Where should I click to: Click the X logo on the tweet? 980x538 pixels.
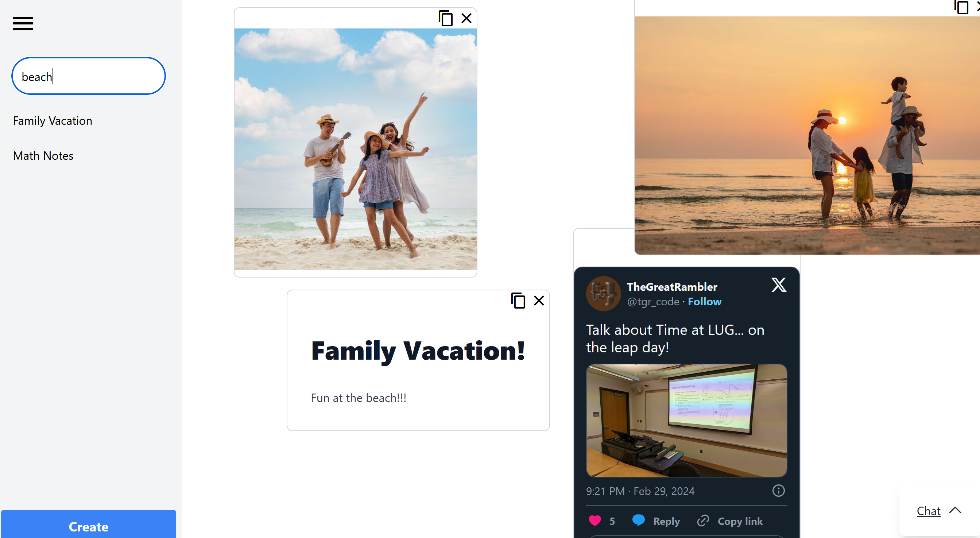(x=779, y=285)
